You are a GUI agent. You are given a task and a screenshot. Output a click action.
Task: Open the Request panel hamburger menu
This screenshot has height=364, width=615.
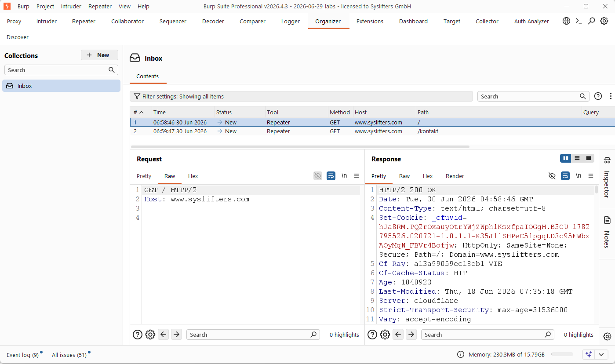tap(357, 176)
